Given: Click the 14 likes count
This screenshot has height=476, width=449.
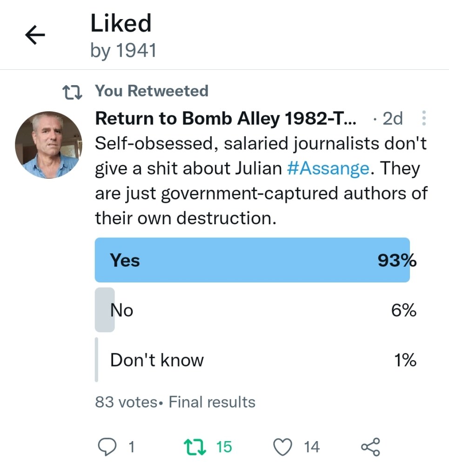Looking at the screenshot, I should pyautogui.click(x=312, y=447).
